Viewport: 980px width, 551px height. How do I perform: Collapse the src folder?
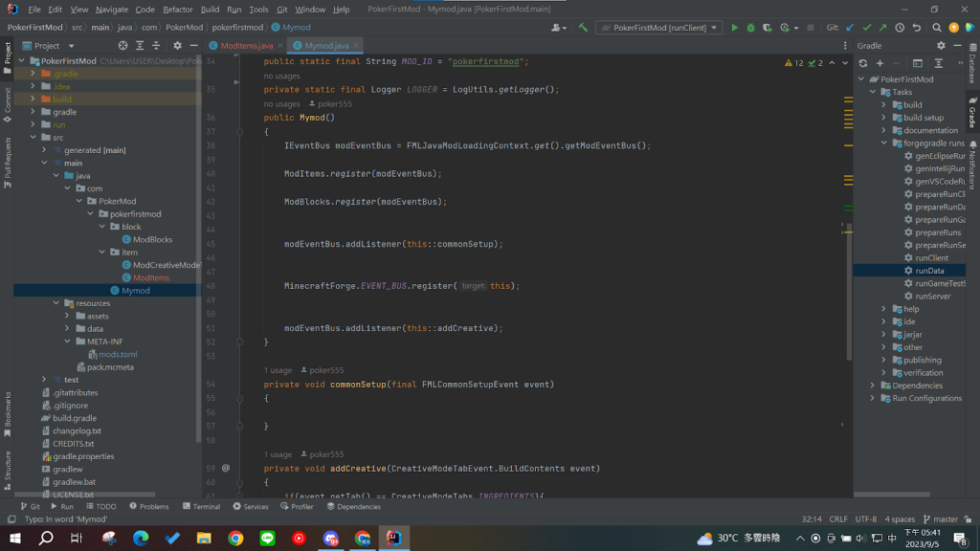click(33, 138)
